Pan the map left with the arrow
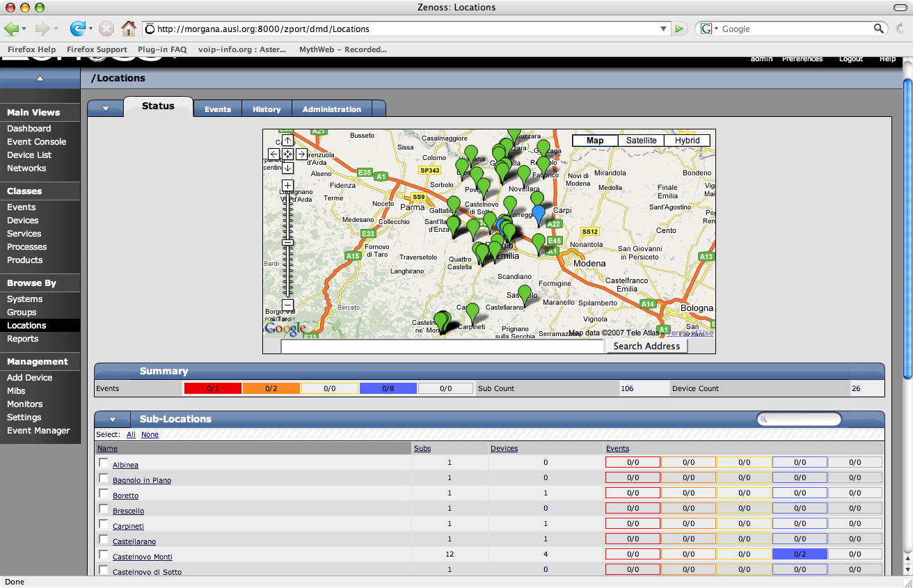This screenshot has height=588, width=913. click(273, 154)
